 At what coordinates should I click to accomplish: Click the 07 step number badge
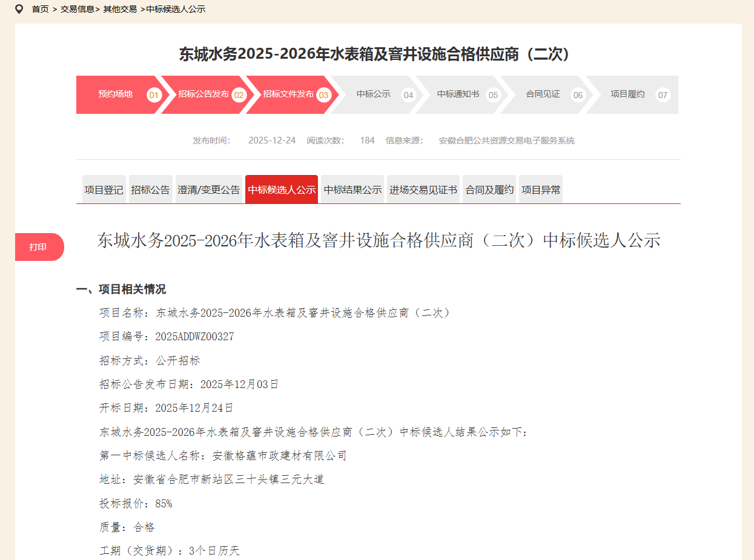pos(663,95)
